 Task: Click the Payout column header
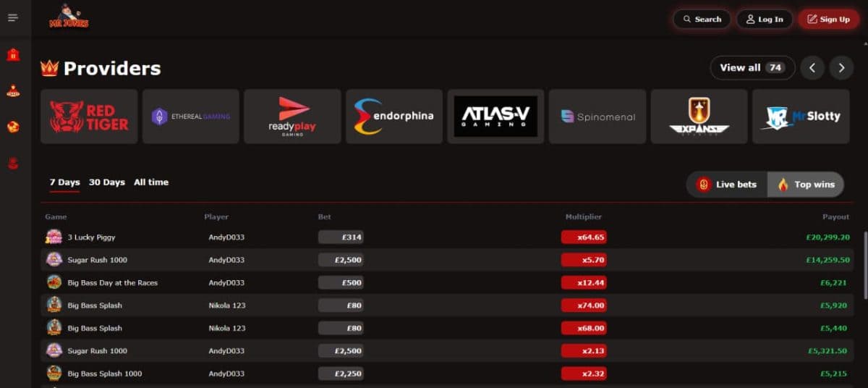(x=836, y=217)
